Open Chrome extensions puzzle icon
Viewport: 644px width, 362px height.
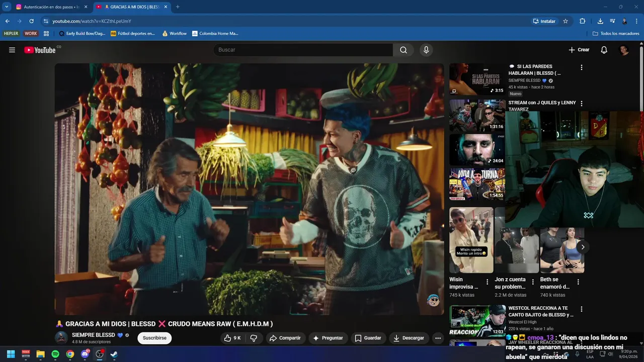582,21
